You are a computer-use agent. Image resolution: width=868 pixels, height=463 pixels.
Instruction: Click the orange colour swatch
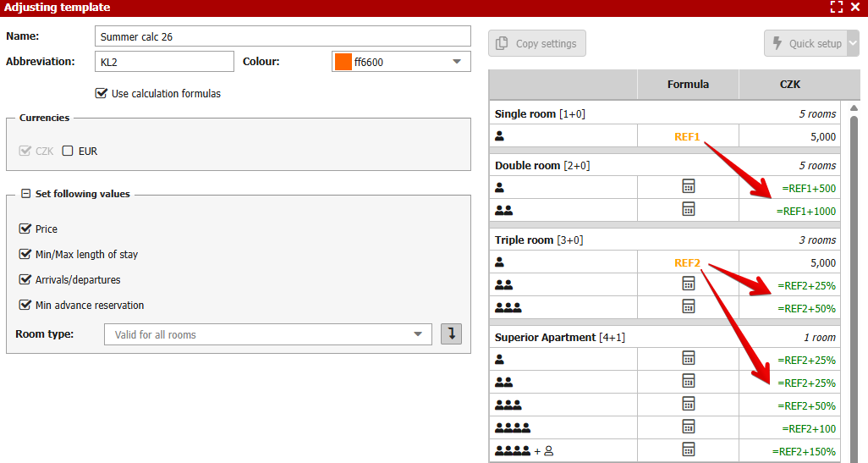coord(343,62)
